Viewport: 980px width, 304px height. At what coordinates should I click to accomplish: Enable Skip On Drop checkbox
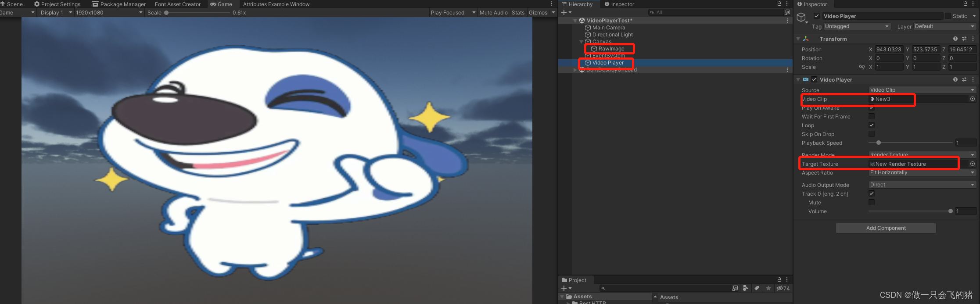[x=872, y=134]
